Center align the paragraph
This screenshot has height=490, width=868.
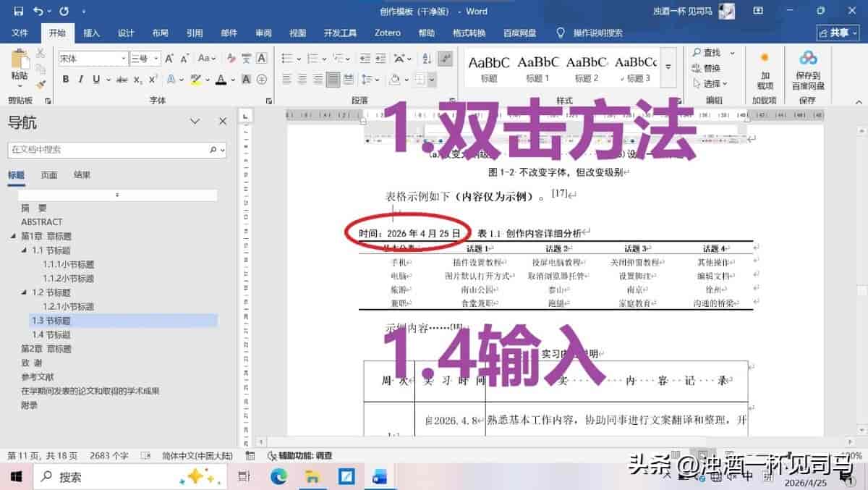point(302,80)
